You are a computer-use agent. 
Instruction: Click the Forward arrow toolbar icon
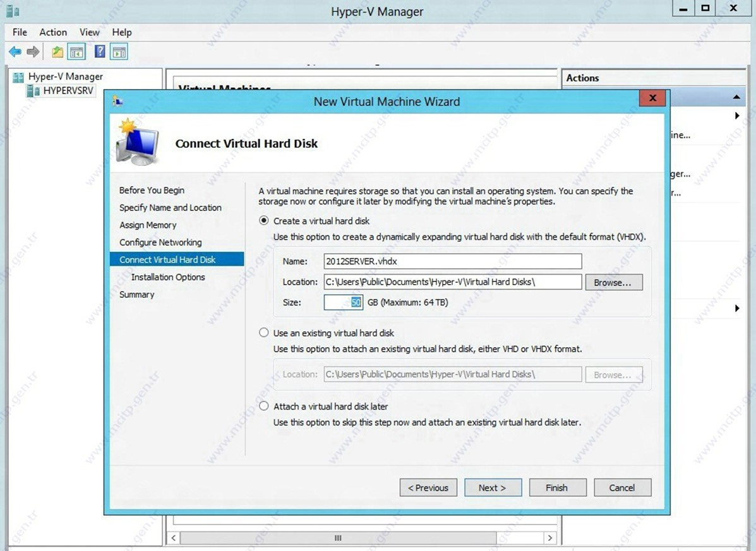[x=33, y=52]
